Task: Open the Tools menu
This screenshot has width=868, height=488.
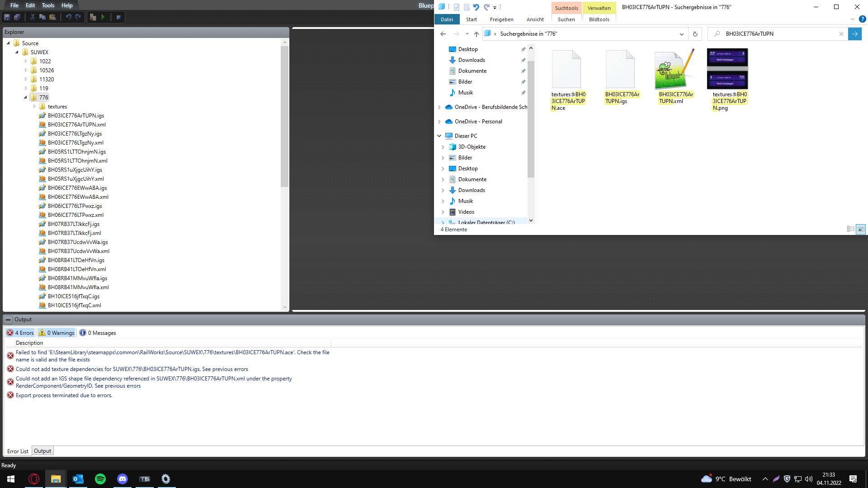Action: point(48,5)
